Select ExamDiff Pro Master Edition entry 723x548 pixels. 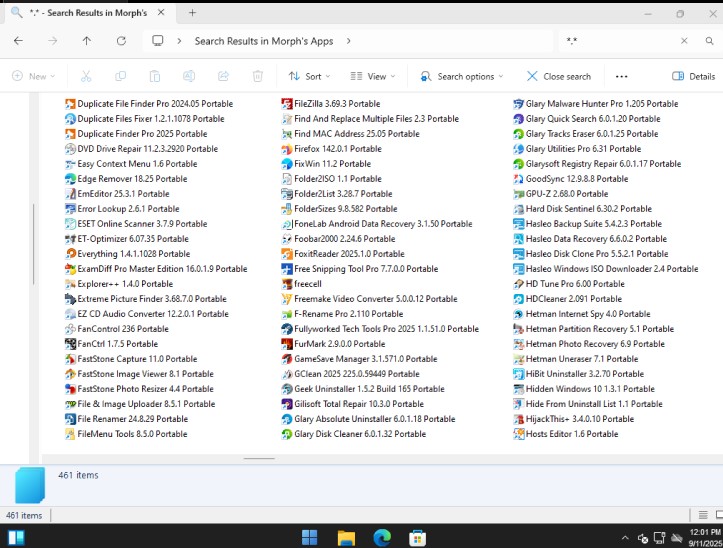coord(156,269)
